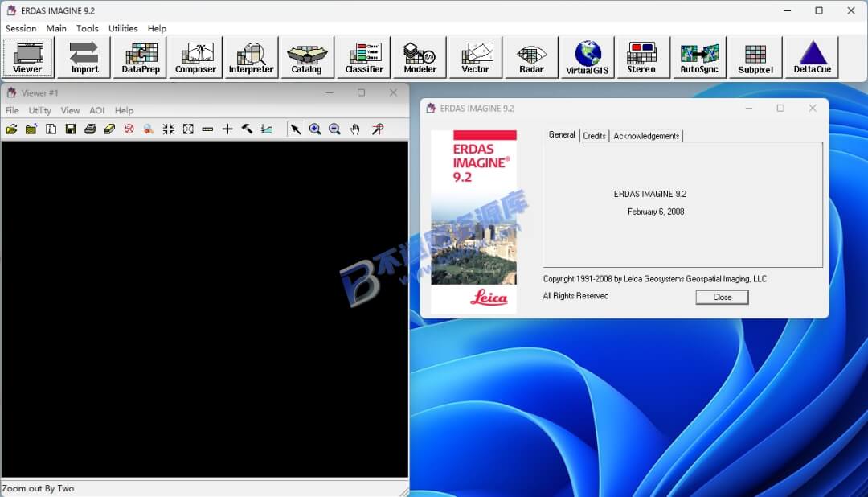Viewport: 868px width, 497px height.
Task: Click the last red-line tool in Viewer toolbar
Action: [x=378, y=129]
